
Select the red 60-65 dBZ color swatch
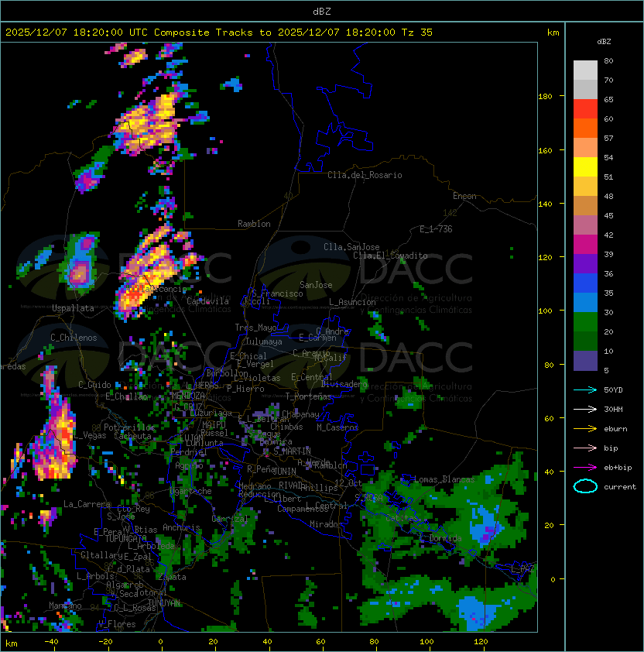[x=585, y=109]
